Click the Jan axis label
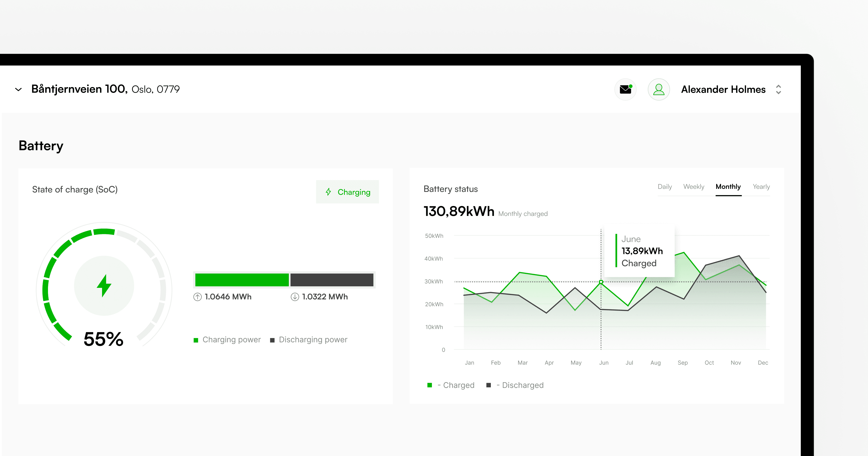868x456 pixels. click(x=469, y=363)
